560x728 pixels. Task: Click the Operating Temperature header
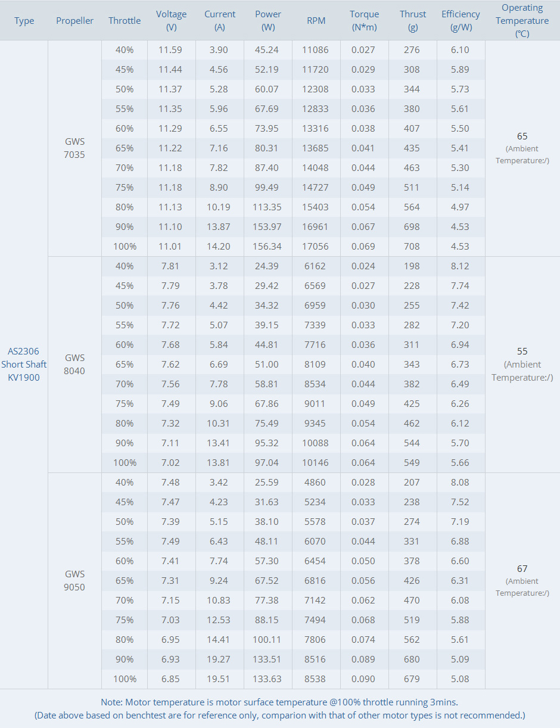pos(522,20)
